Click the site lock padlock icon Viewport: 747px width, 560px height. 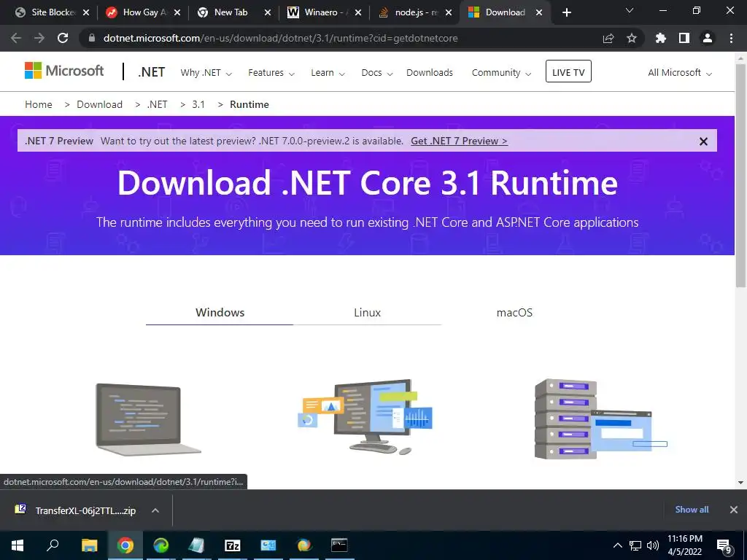(91, 38)
